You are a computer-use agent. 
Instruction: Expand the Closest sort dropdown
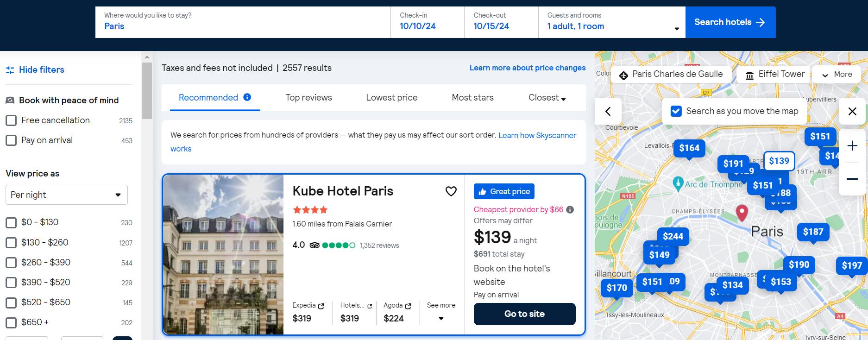[547, 98]
